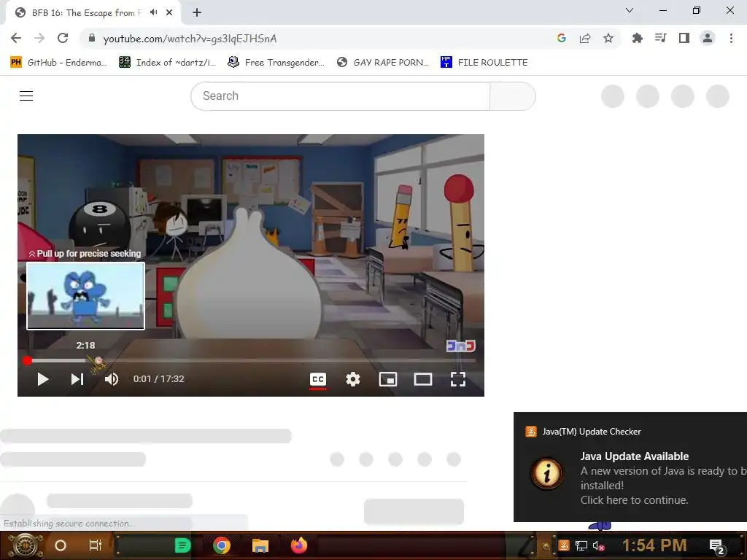Open YouTube hamburger guide menu
The height and width of the screenshot is (560, 747).
[x=26, y=96]
